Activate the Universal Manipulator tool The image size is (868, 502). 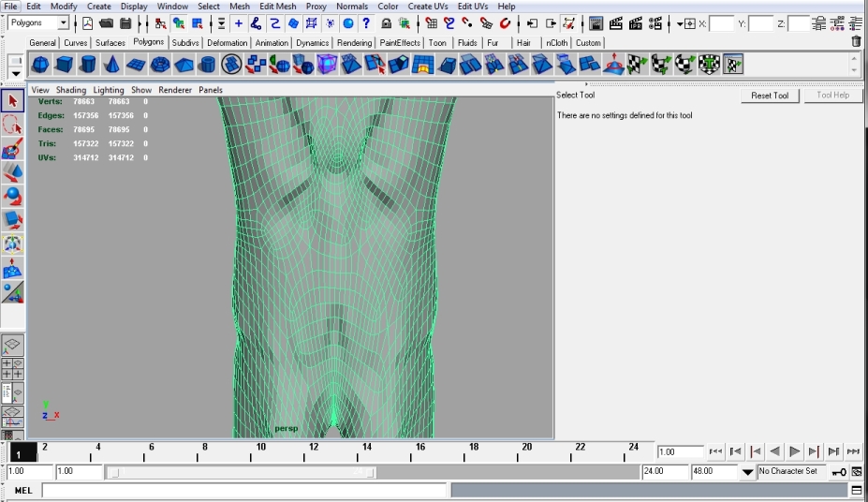pos(13,244)
